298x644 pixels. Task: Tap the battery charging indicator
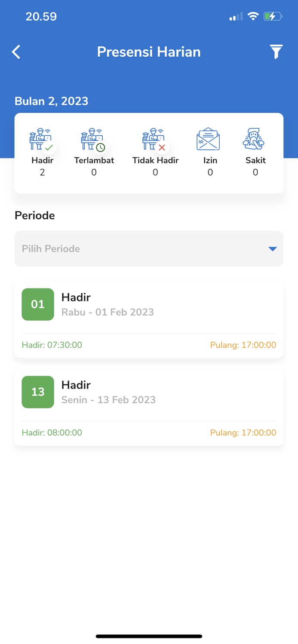[x=273, y=16]
